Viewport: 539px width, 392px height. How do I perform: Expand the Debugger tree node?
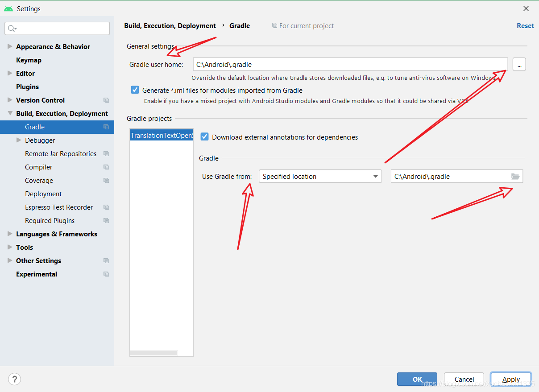point(19,140)
